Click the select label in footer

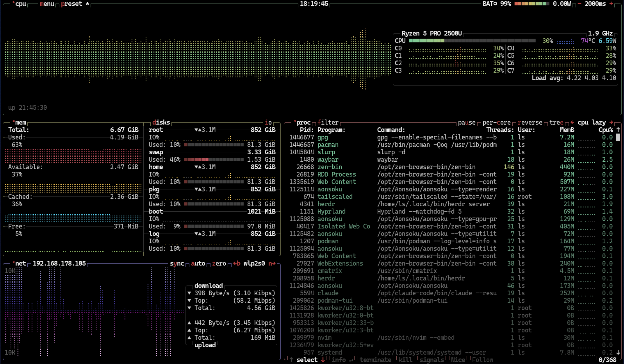tap(307, 360)
